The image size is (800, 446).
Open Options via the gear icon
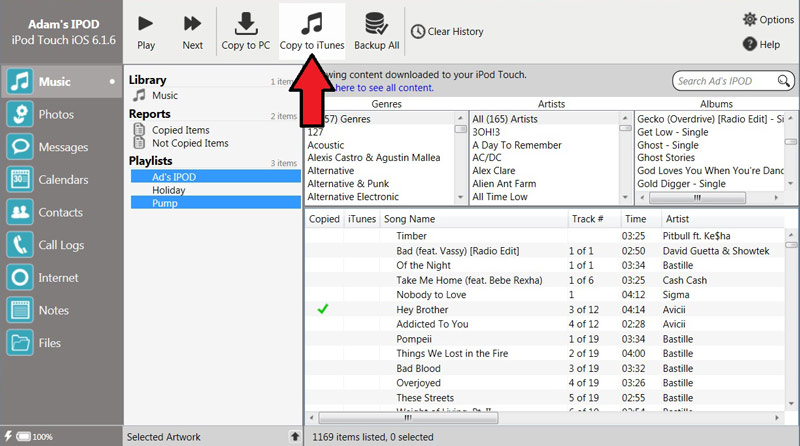749,19
